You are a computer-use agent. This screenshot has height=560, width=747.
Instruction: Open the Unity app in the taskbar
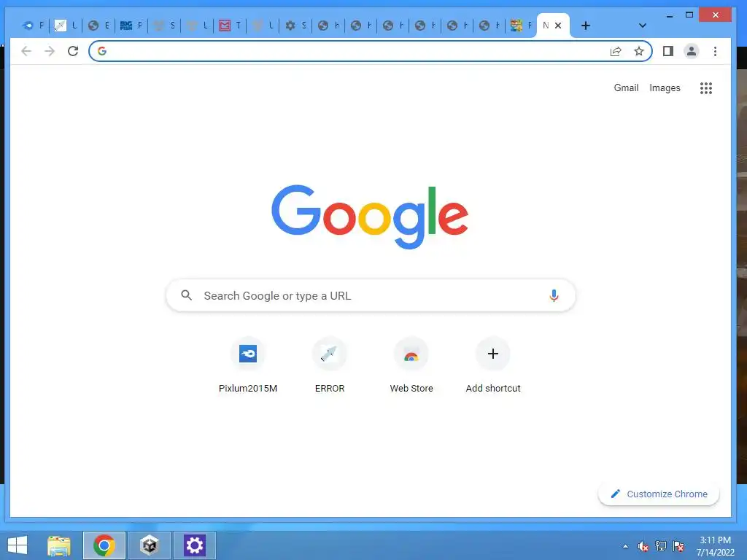point(149,545)
